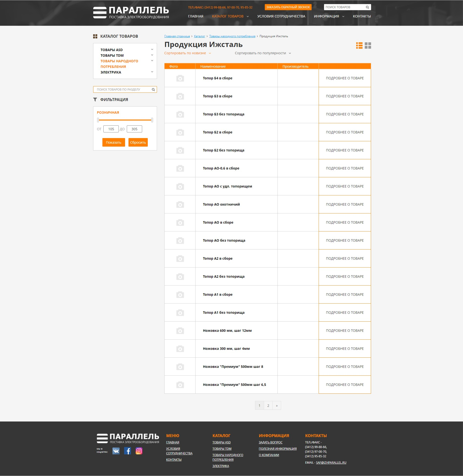
Task: Switch to list view layout icon
Action: [359, 46]
